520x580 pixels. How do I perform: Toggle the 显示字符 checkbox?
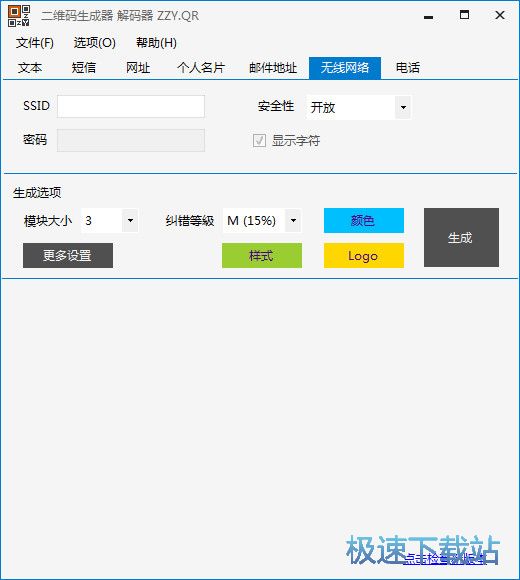[x=259, y=141]
